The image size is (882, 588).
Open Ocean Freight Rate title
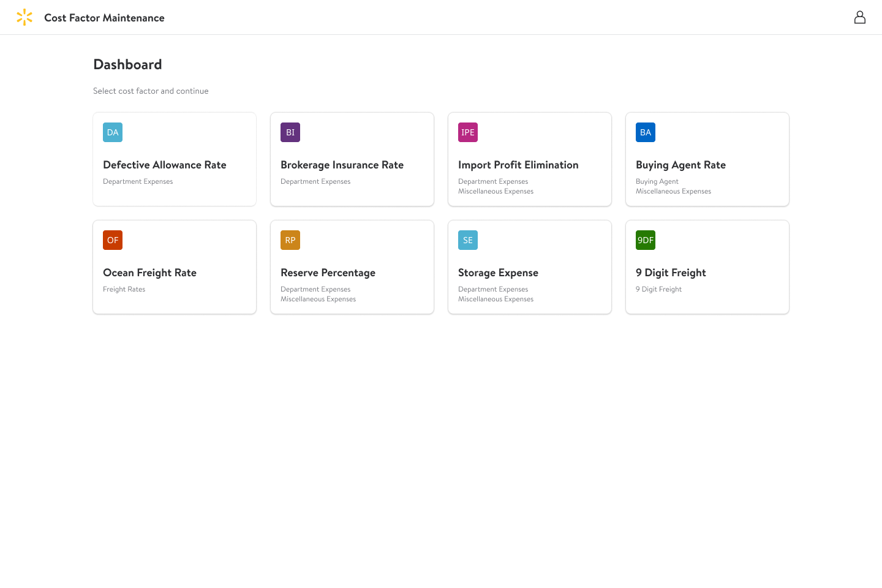(149, 273)
